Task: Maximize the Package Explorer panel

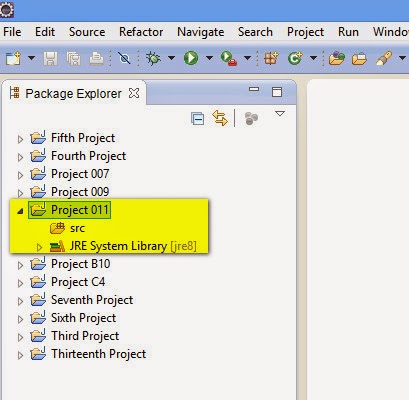Action: pyautogui.click(x=277, y=92)
